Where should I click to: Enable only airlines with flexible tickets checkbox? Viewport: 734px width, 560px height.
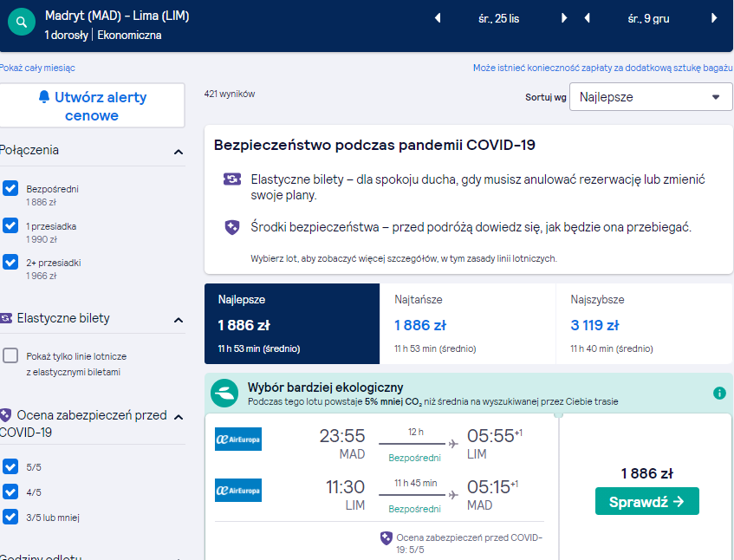point(10,355)
